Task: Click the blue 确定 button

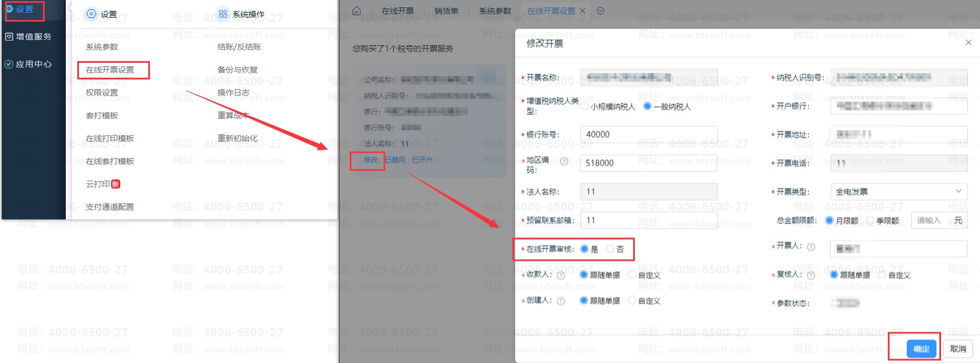Action: pyautogui.click(x=921, y=349)
